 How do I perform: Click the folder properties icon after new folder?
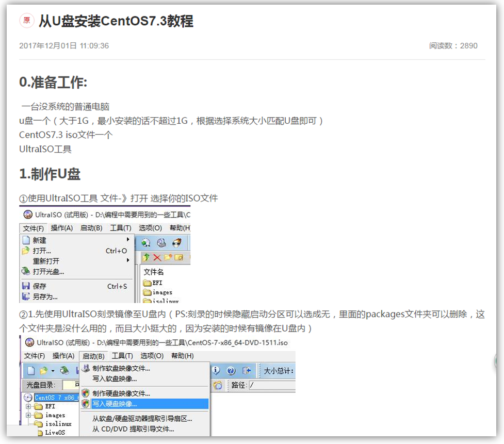[x=178, y=257]
